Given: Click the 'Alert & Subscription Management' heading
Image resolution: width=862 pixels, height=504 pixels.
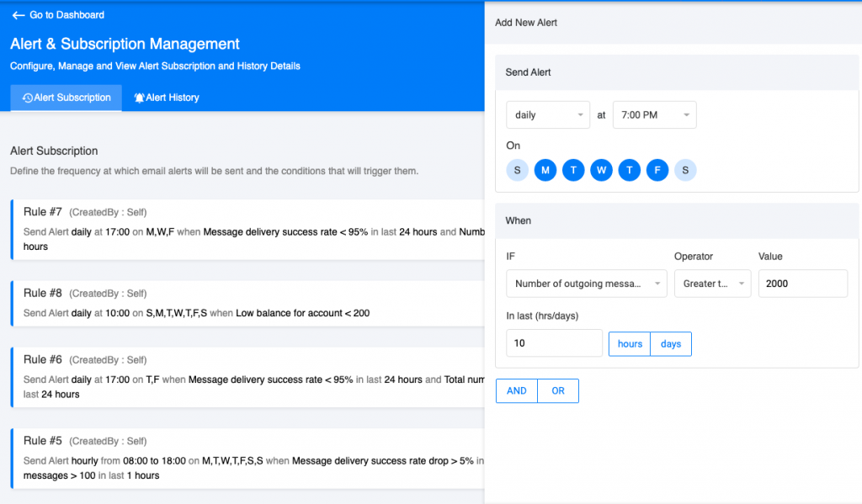Looking at the screenshot, I should pyautogui.click(x=125, y=44).
